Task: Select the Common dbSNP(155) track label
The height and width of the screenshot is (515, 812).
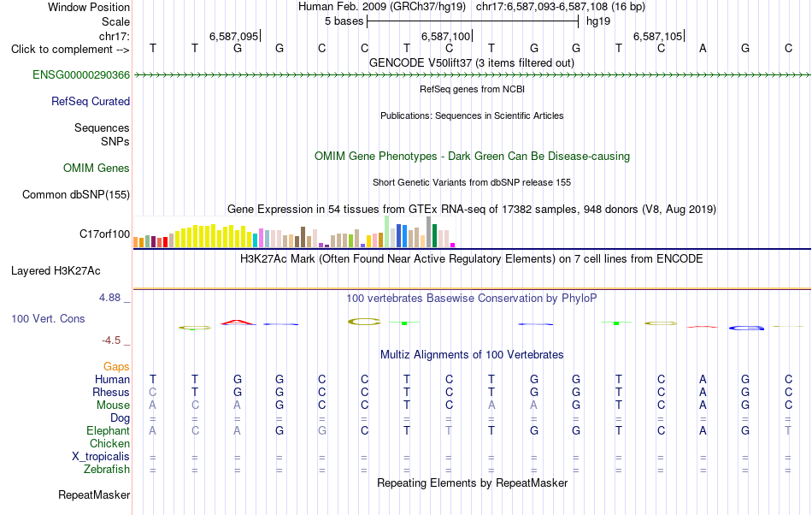Action: [76, 195]
